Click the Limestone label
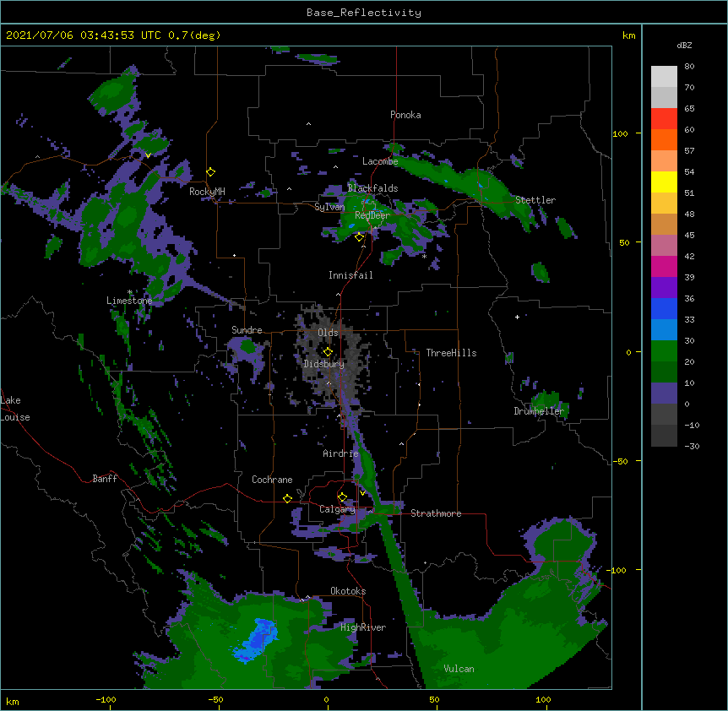Viewport: 728px width, 711px height. pyautogui.click(x=129, y=301)
